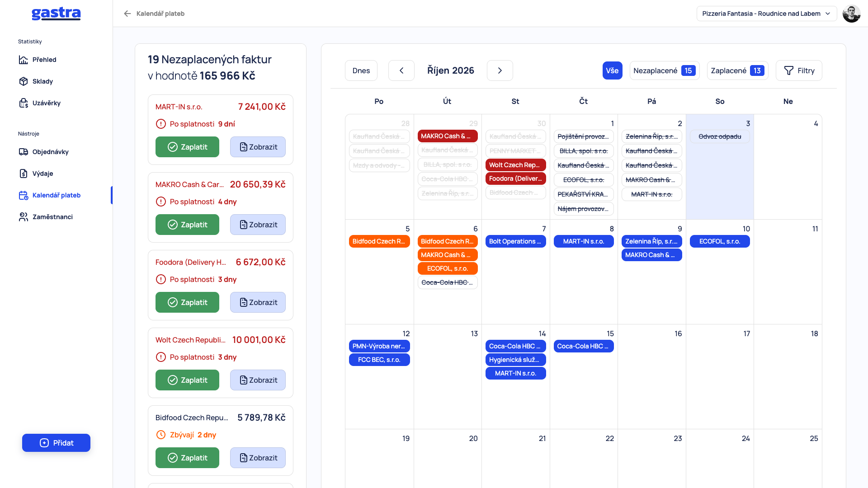
Task: Open Foodora event on the 30th
Action: (516, 178)
